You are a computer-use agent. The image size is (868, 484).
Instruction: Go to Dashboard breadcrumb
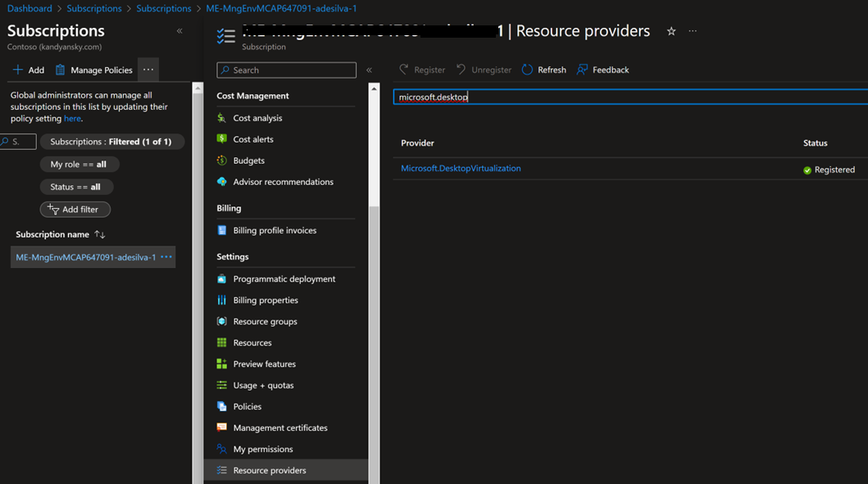[30, 8]
